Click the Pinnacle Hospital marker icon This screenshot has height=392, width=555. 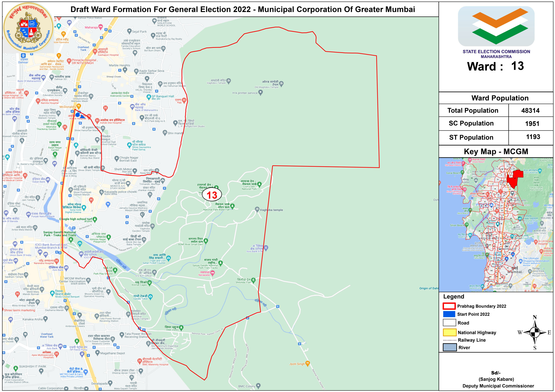coord(69,61)
